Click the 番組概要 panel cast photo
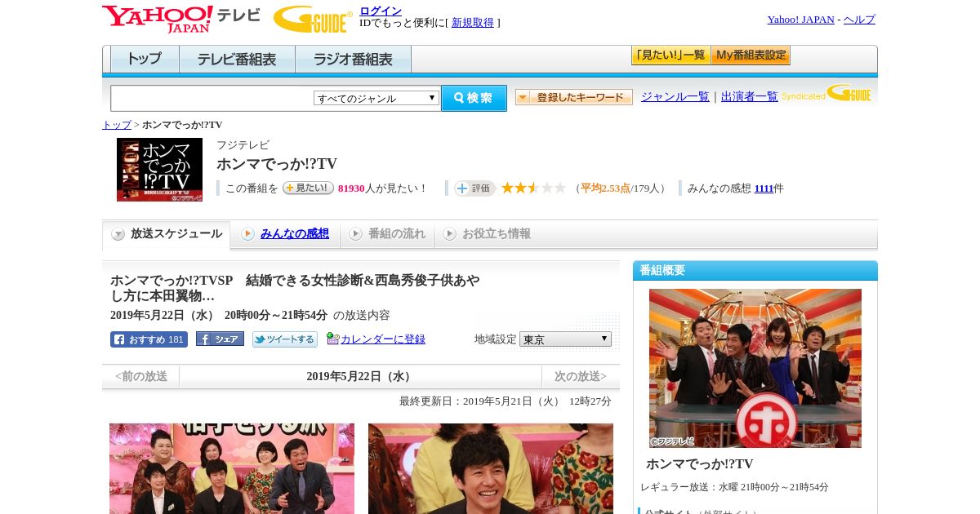 [x=755, y=368]
